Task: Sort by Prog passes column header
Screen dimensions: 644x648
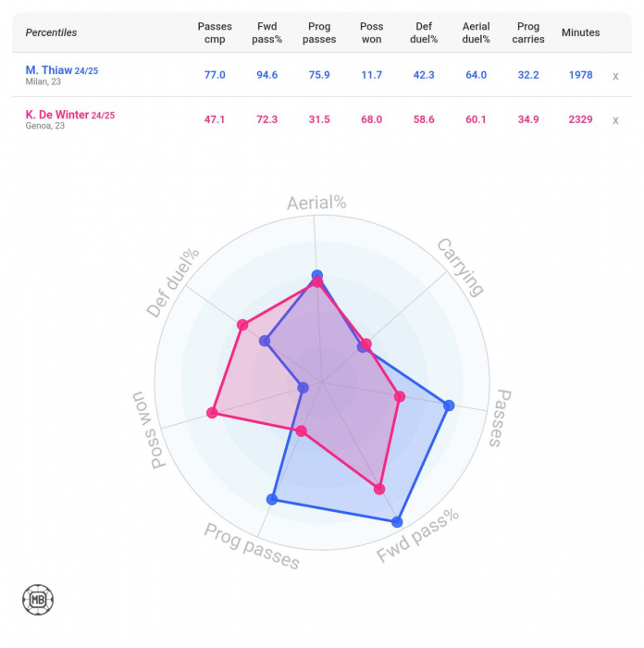Action: click(x=318, y=32)
